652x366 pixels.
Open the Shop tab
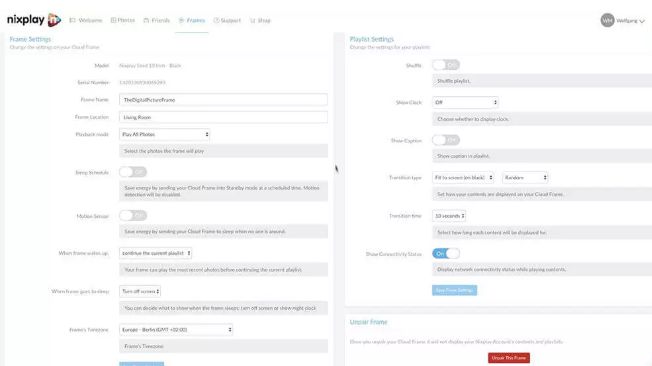click(x=260, y=20)
